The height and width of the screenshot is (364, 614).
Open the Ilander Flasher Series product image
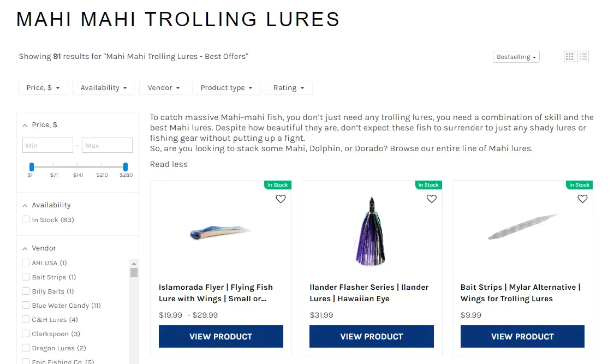coord(371,232)
